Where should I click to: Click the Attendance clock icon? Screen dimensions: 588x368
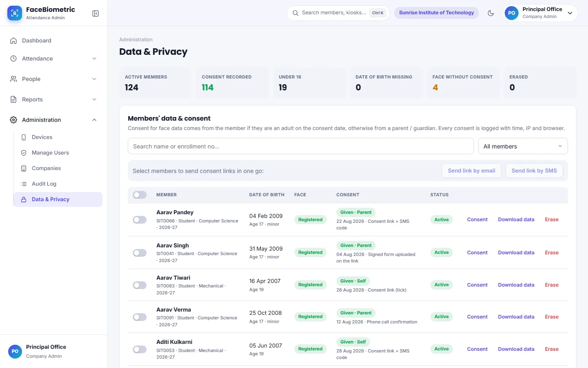click(13, 58)
